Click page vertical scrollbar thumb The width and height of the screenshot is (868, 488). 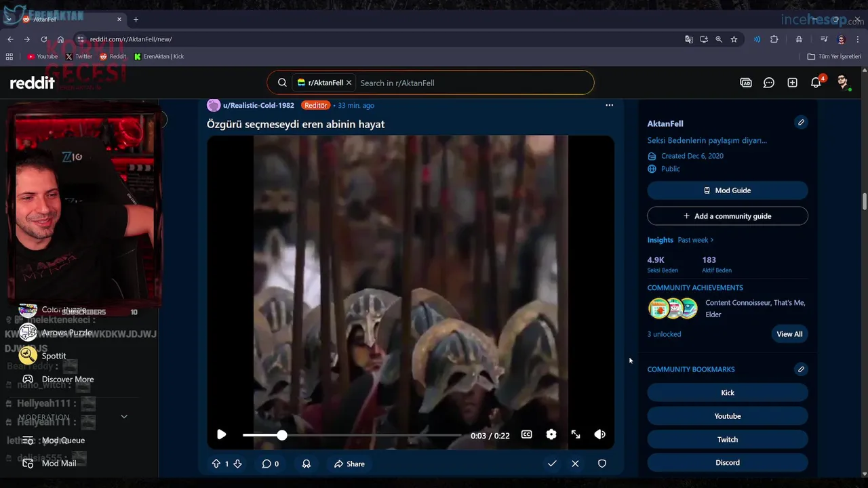(864, 201)
